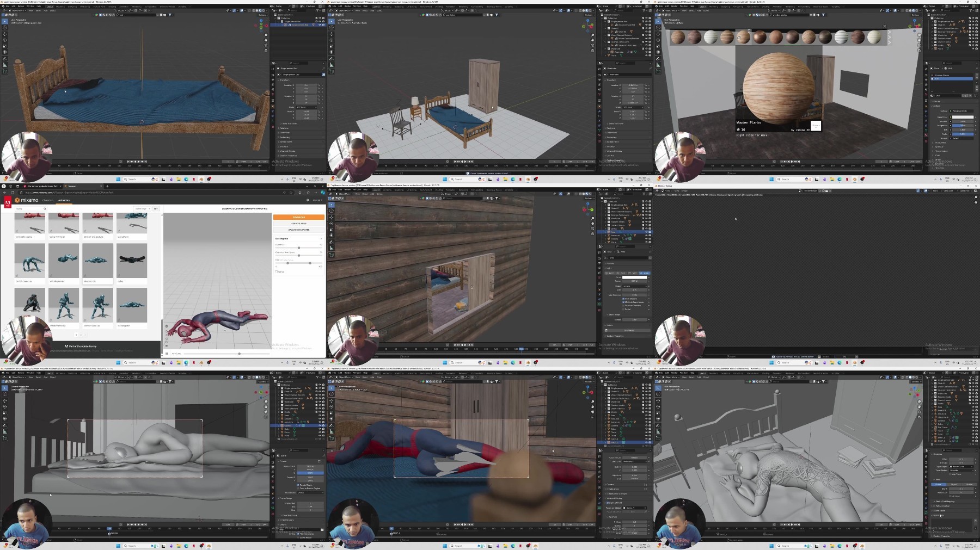This screenshot has height=550, width=980.
Task: Select the Sun light type button
Action: (621, 273)
